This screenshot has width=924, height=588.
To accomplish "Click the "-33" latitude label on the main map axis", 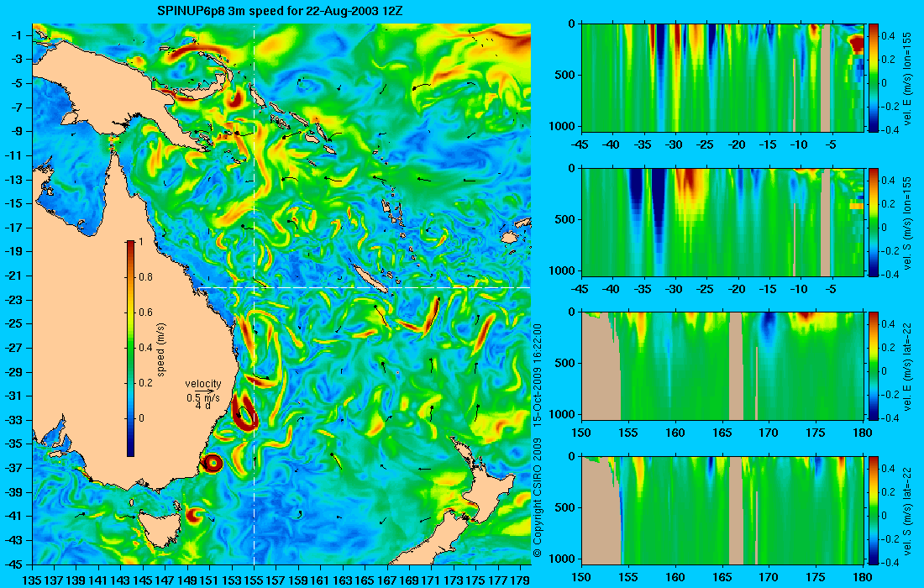I will pyautogui.click(x=13, y=420).
